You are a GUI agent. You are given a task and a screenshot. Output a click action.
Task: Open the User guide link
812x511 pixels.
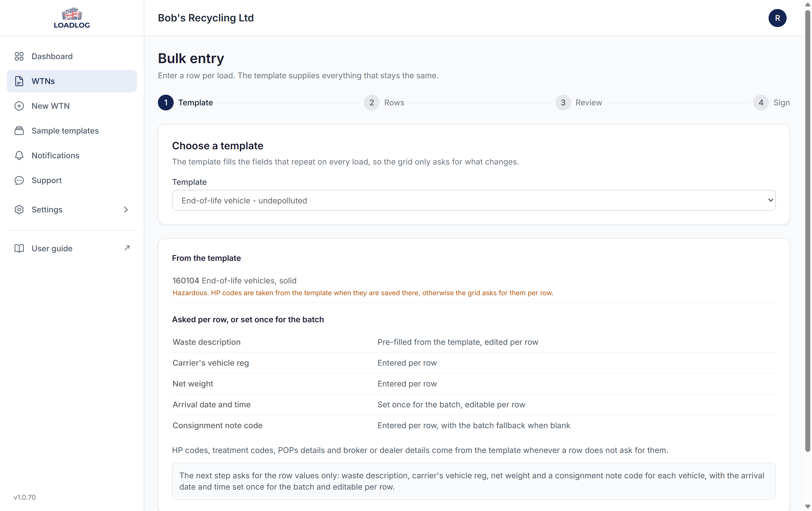[72, 248]
